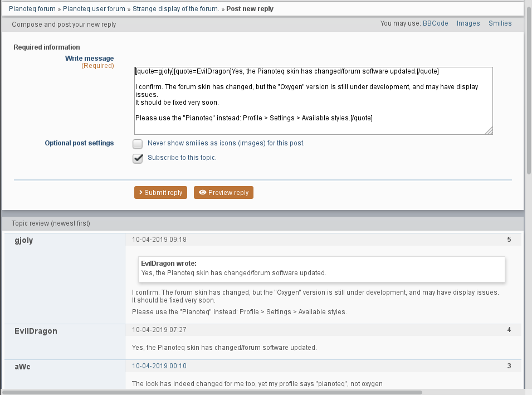
Task: Grab the message box resize handle
Action: [x=489, y=131]
